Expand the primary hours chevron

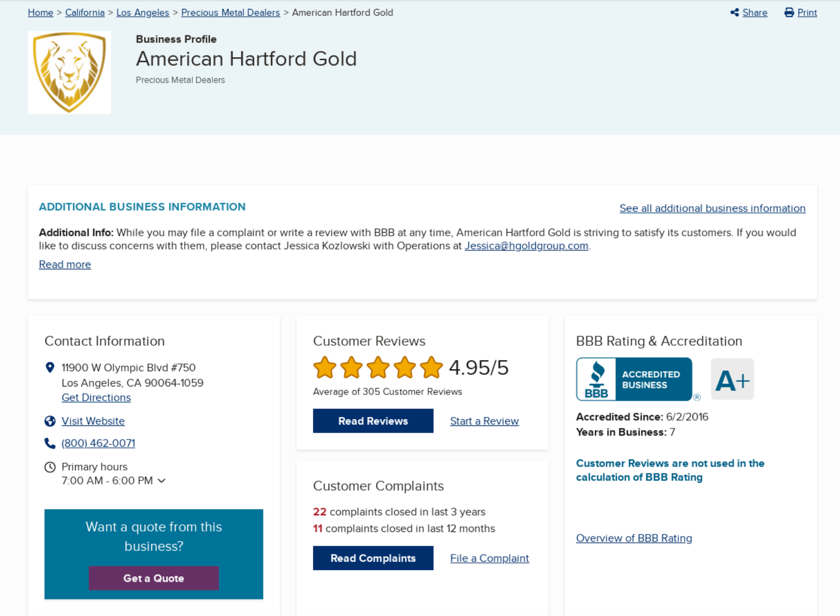tap(162, 481)
